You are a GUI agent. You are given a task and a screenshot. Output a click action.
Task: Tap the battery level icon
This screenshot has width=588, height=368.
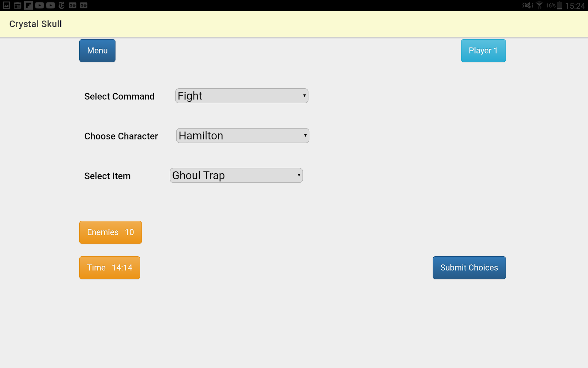[559, 5]
